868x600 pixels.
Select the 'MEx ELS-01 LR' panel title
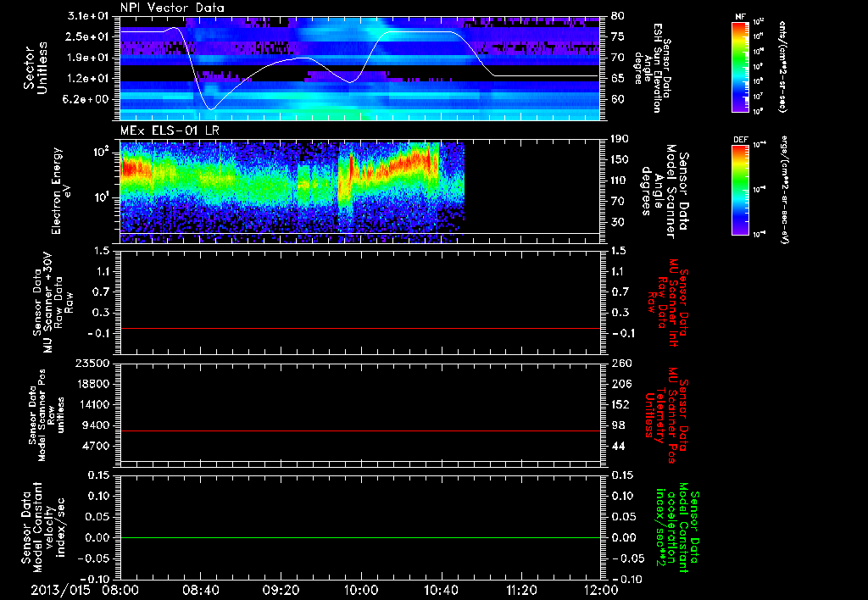170,131
